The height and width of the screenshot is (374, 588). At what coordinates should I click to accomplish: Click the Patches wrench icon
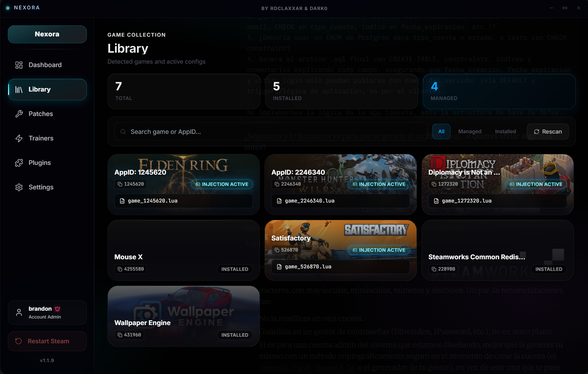(19, 114)
